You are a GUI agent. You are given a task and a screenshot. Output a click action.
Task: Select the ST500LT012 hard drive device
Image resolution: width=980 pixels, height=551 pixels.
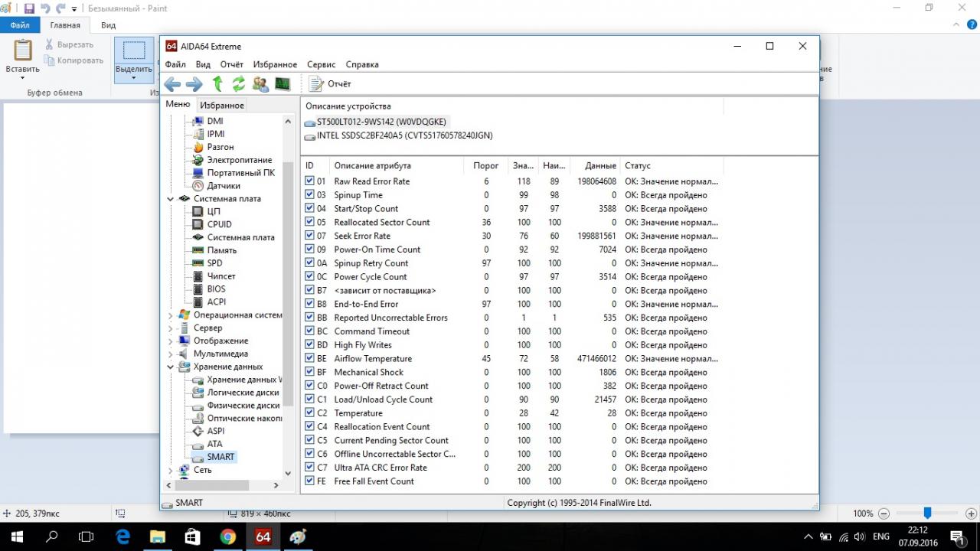(x=381, y=122)
